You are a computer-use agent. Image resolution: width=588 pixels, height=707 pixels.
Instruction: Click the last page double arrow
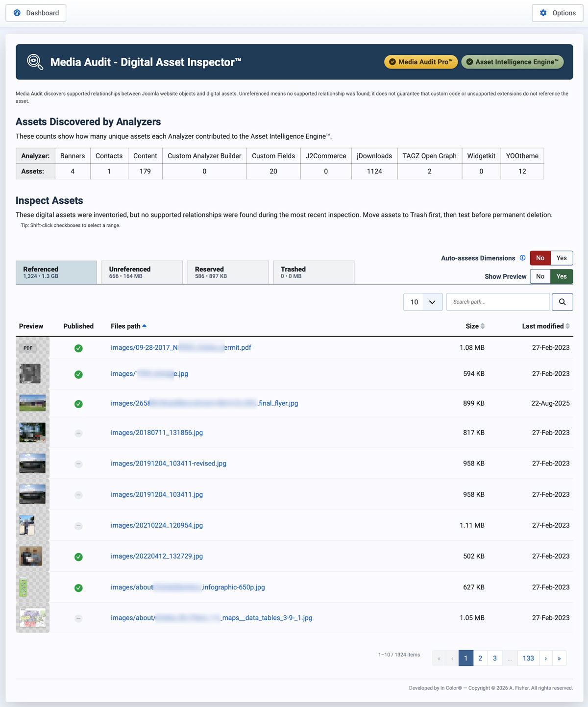pos(559,658)
